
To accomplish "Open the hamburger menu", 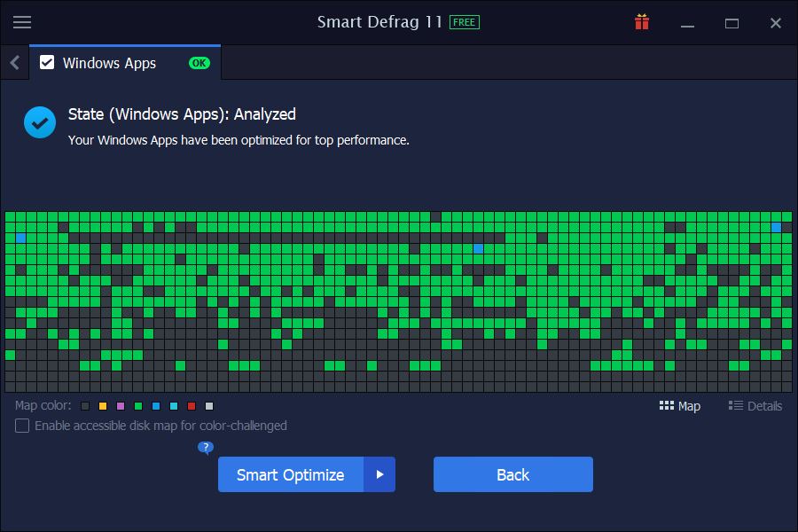I will pos(22,22).
